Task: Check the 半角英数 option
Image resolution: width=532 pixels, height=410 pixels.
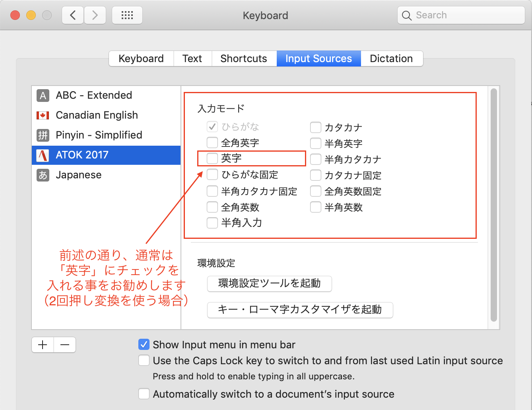Action: tap(316, 207)
